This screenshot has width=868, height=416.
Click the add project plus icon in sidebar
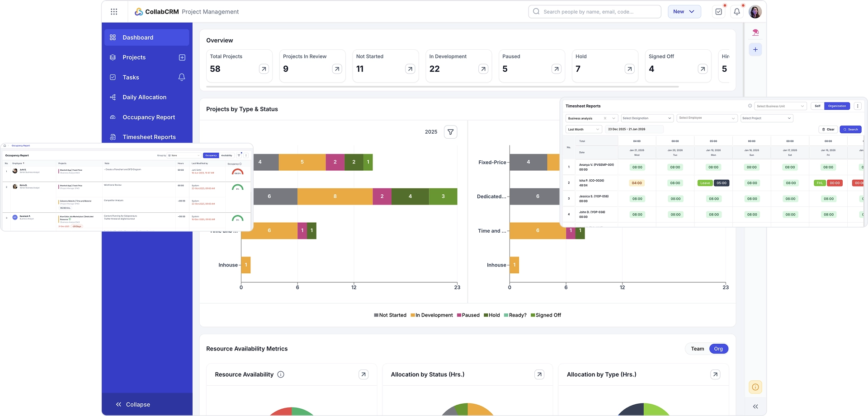coord(182,57)
